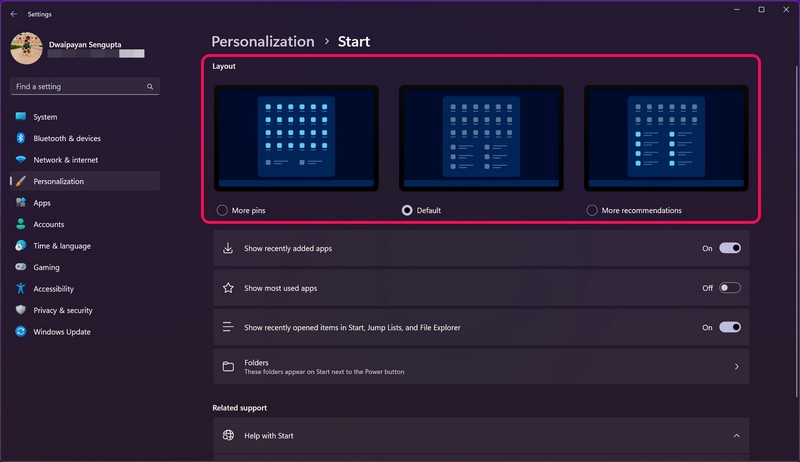This screenshot has width=800, height=462.
Task: Turn off Show recently added apps toggle
Action: tap(729, 248)
